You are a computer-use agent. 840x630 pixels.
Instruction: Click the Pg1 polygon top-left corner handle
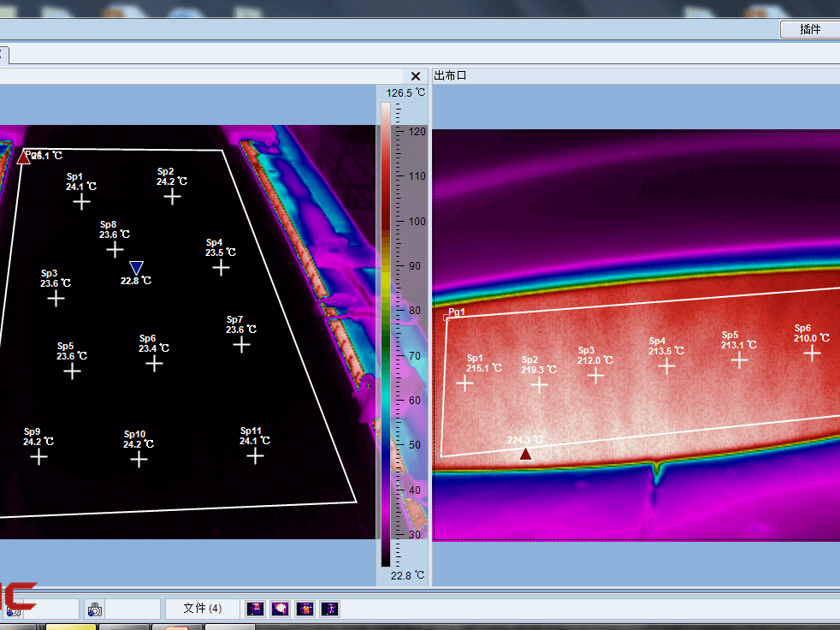(x=447, y=318)
